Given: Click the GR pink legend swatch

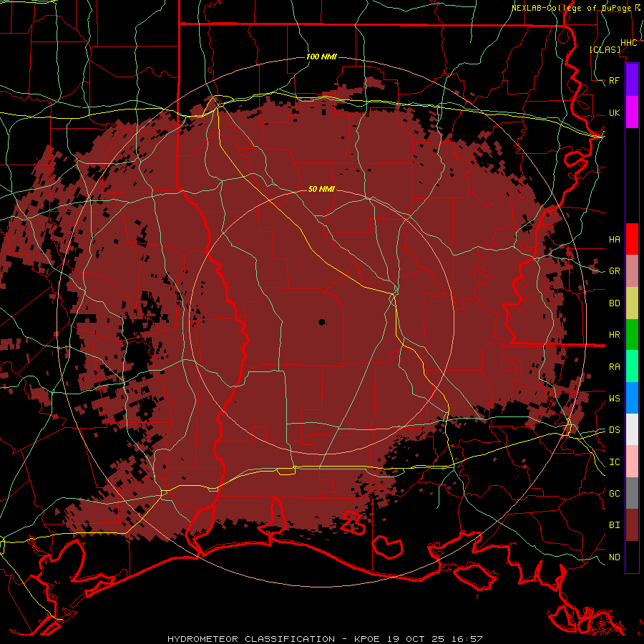Looking at the screenshot, I should click(632, 270).
